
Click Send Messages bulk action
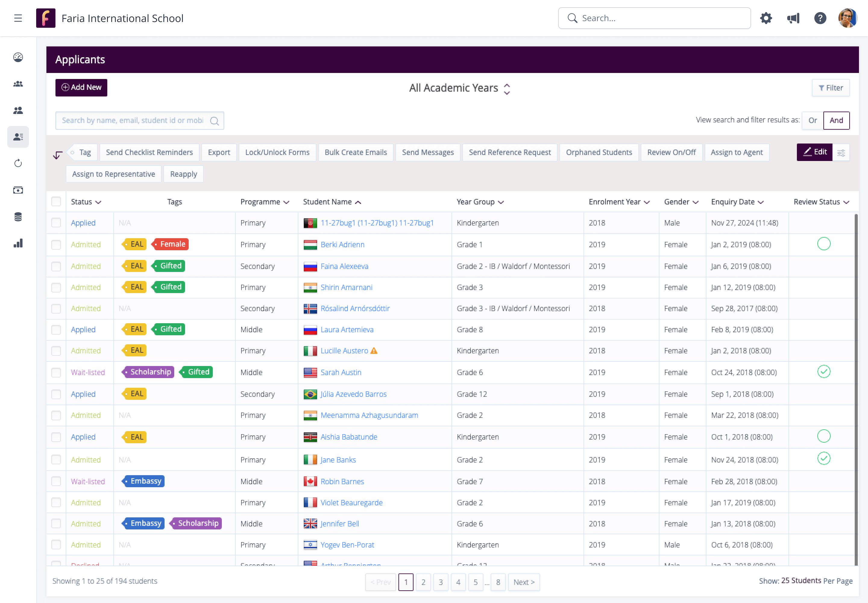tap(428, 152)
